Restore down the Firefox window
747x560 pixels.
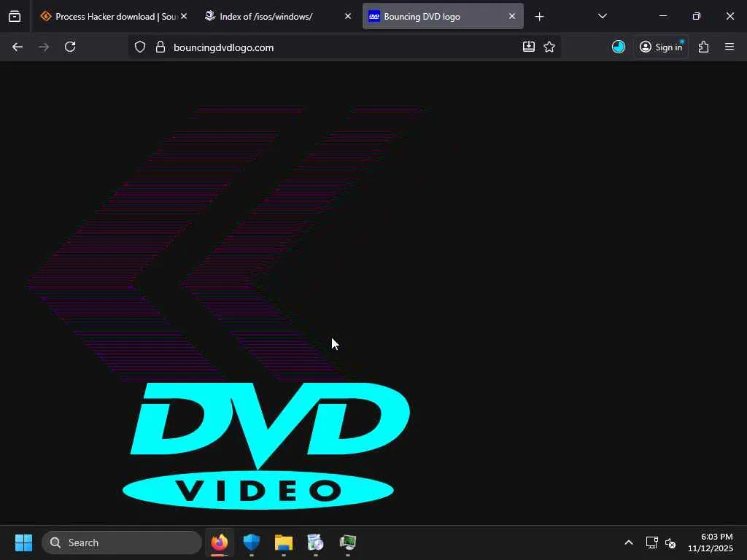coord(696,16)
